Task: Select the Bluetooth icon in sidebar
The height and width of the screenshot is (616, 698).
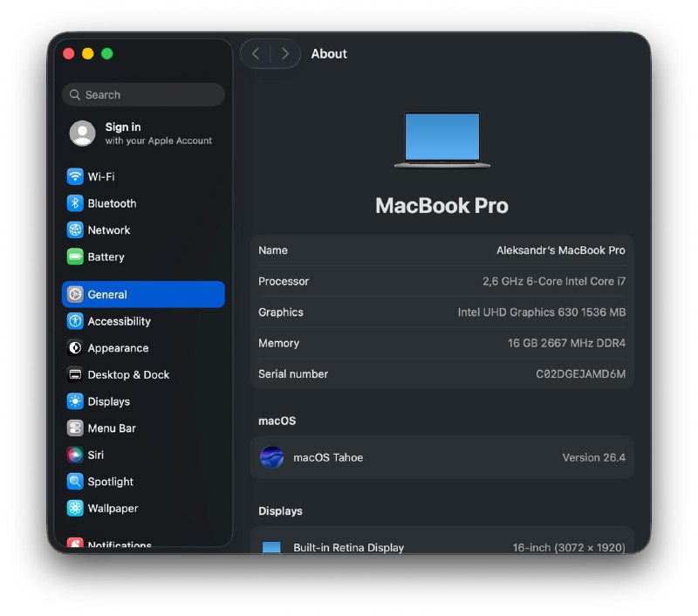Action: [x=75, y=203]
